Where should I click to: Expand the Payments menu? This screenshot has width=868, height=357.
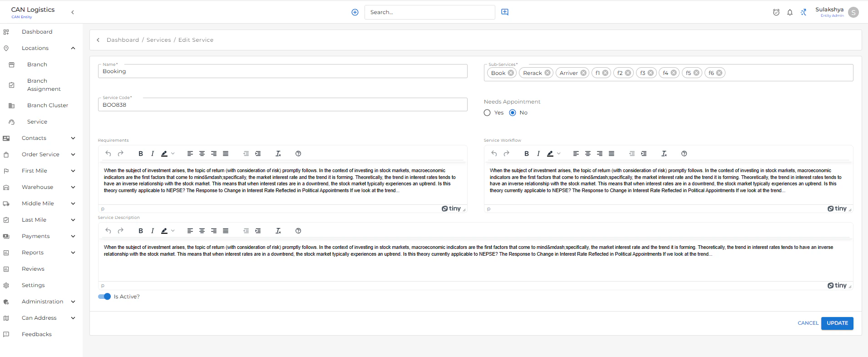coord(73,236)
